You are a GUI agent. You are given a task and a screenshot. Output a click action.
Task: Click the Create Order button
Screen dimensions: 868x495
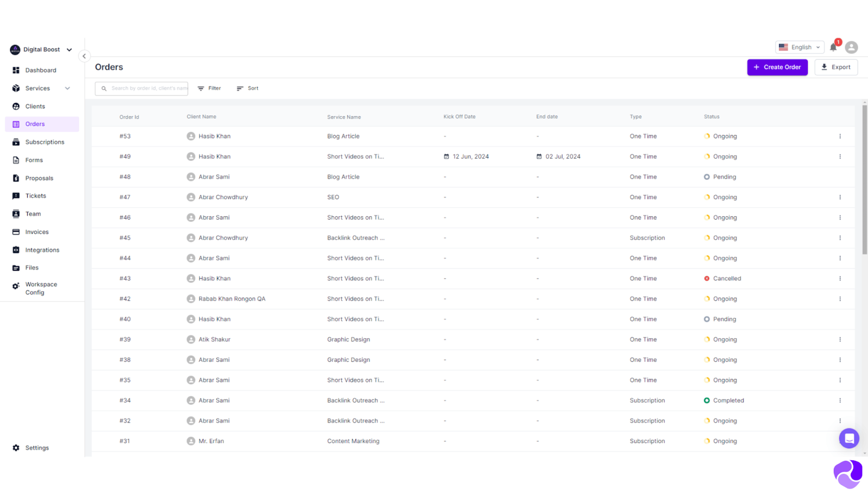777,67
